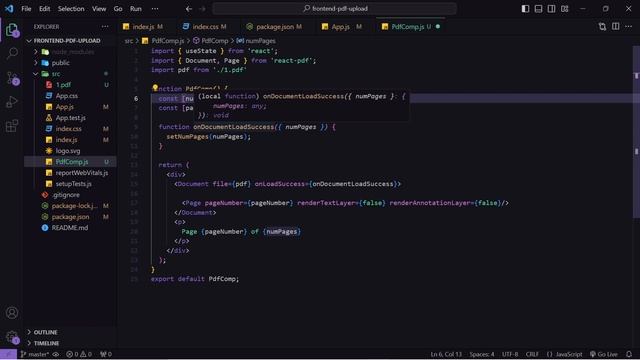Image resolution: width=640 pixels, height=360 pixels.
Task: Expand the TIMELINE section
Action: coord(70,343)
